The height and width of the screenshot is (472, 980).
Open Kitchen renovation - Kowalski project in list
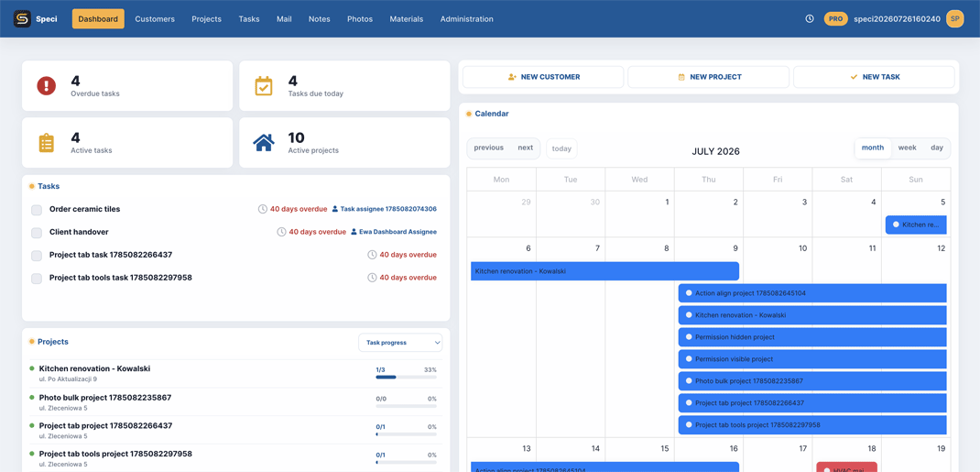[x=94, y=368]
